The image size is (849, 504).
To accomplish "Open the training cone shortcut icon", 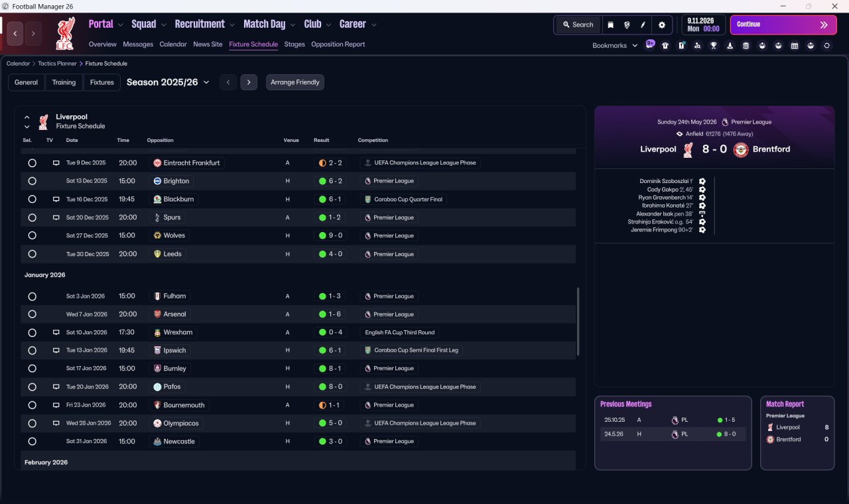I will [730, 46].
